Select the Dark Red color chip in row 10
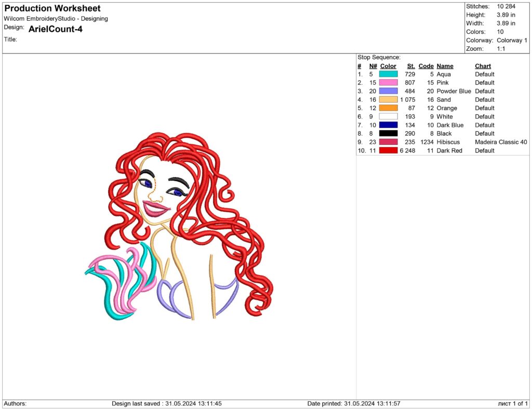 pyautogui.click(x=388, y=151)
